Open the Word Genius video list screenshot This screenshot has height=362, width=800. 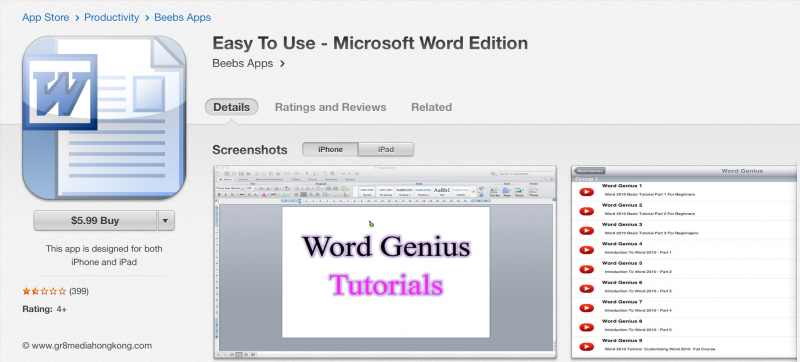pyautogui.click(x=684, y=262)
